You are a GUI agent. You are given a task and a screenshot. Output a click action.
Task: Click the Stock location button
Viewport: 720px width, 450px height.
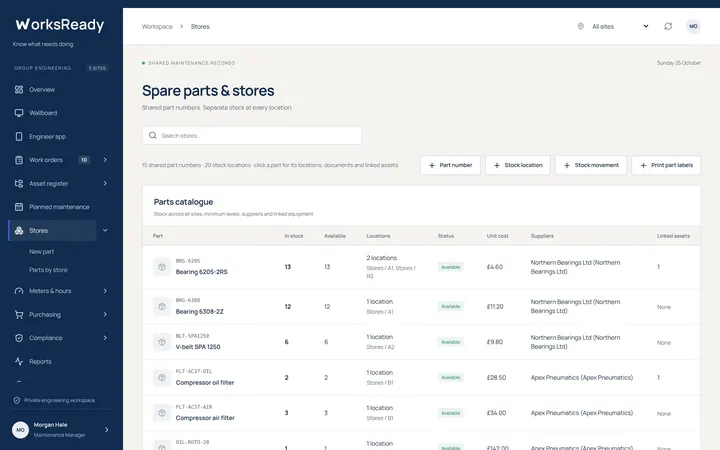coord(518,165)
